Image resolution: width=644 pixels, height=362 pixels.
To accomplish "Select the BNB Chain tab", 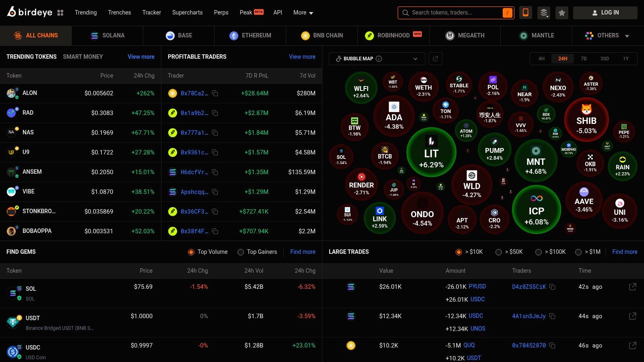I will click(322, 36).
